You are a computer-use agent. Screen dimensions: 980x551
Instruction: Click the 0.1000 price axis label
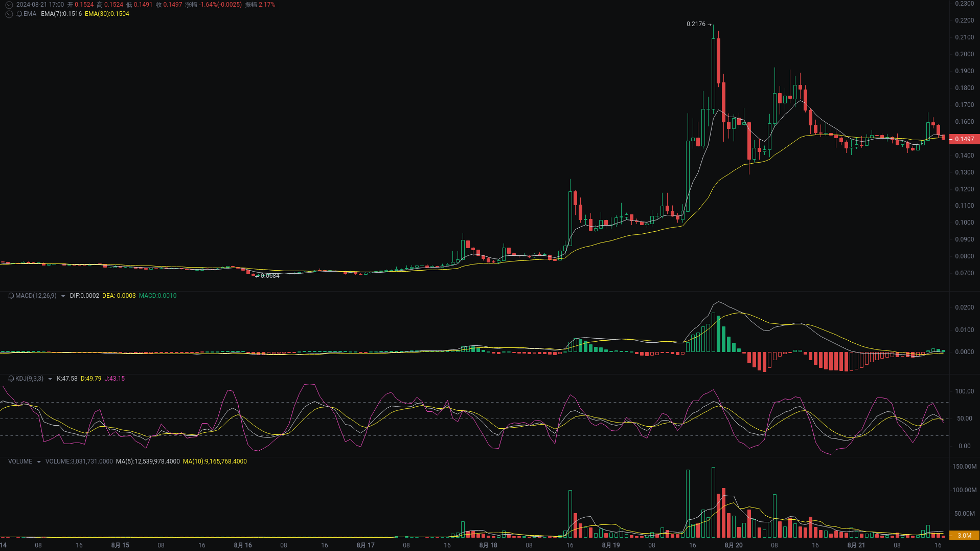pos(964,223)
